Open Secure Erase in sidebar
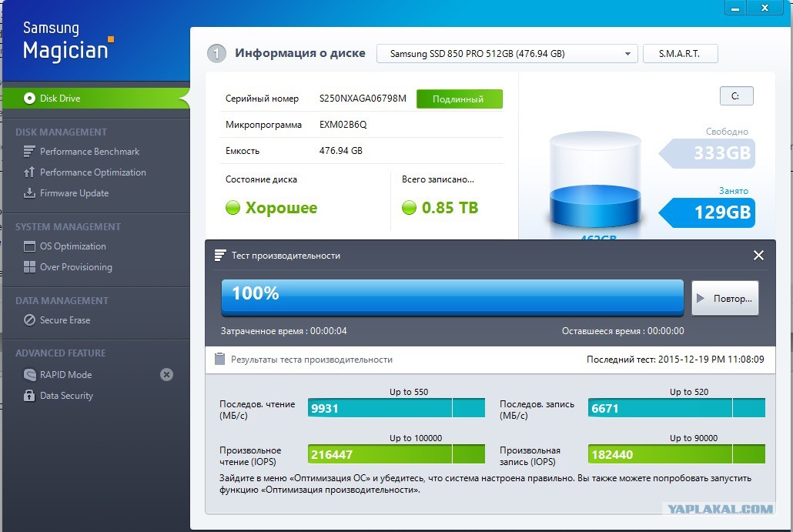This screenshot has width=793, height=532. click(65, 320)
